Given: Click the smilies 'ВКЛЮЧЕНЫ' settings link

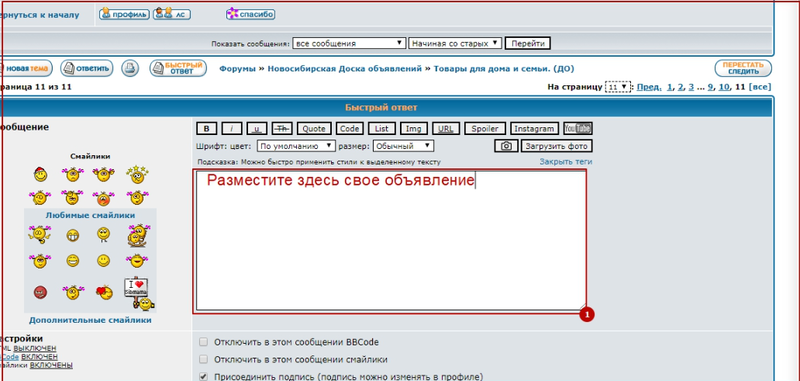Looking at the screenshot, I should point(51,365).
